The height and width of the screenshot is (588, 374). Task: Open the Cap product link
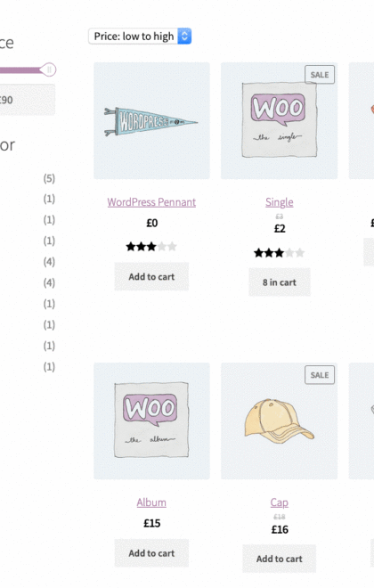[280, 502]
